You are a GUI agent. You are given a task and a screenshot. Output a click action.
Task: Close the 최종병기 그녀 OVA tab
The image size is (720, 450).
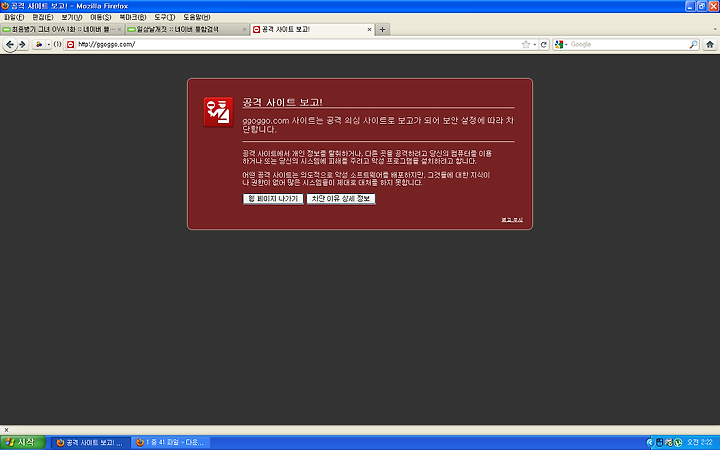[x=119, y=29]
